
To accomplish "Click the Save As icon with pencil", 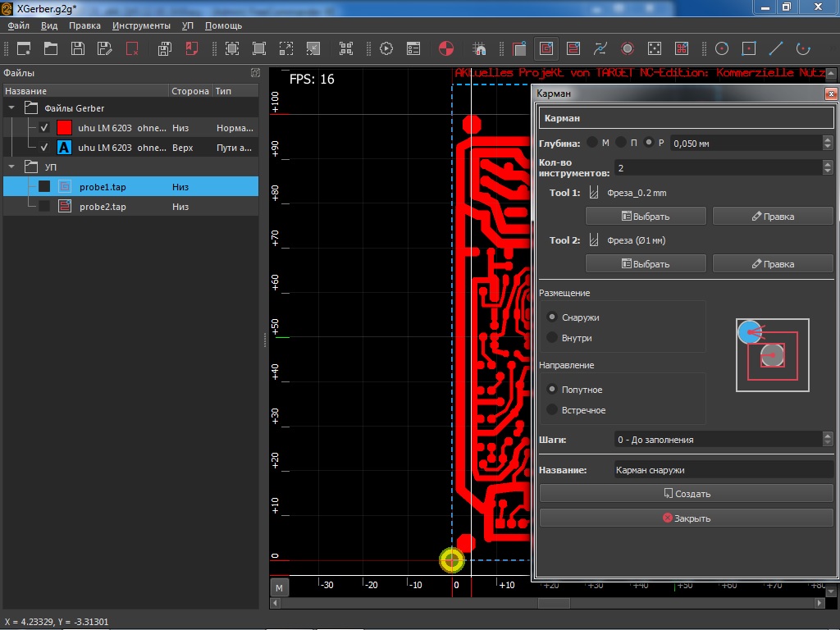I will tap(105, 48).
